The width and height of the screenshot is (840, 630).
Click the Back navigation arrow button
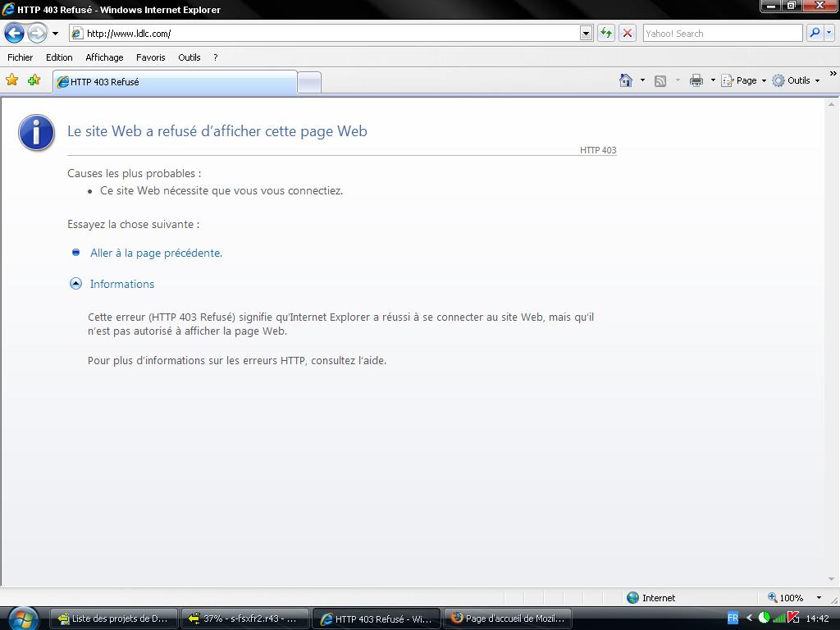(x=15, y=34)
